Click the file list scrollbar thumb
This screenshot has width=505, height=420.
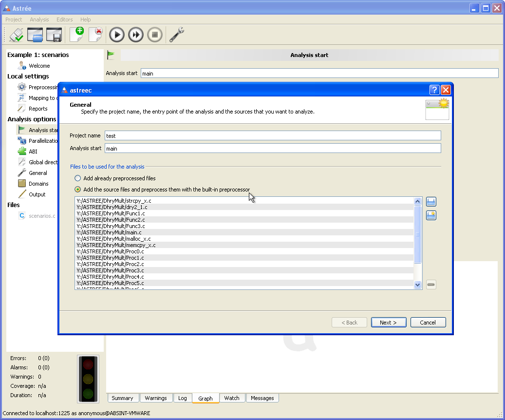[417, 234]
